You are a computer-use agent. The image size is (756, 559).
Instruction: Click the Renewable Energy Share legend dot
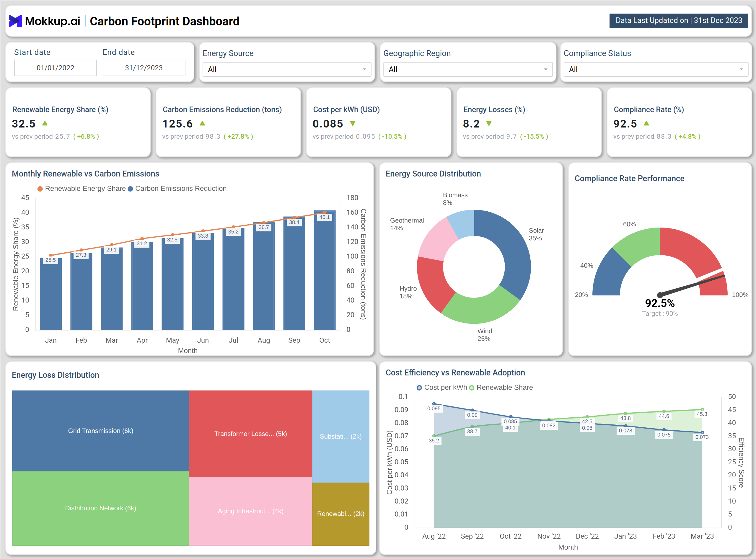[40, 189]
